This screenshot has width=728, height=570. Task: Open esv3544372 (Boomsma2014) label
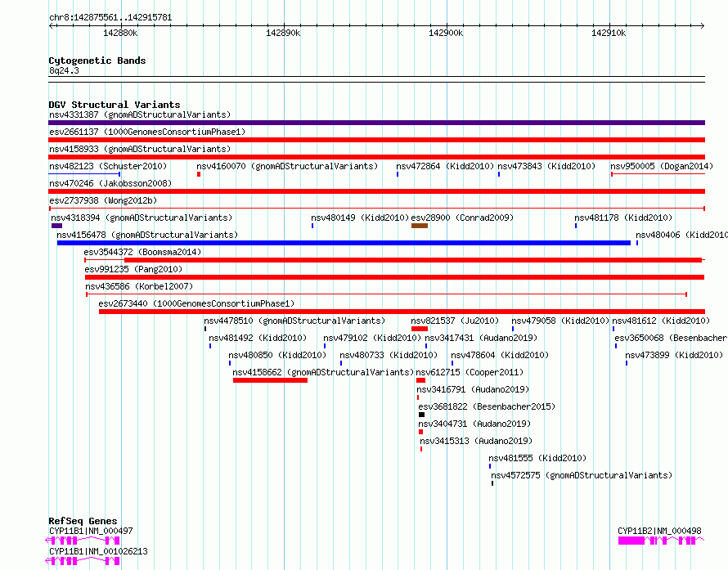(142, 252)
